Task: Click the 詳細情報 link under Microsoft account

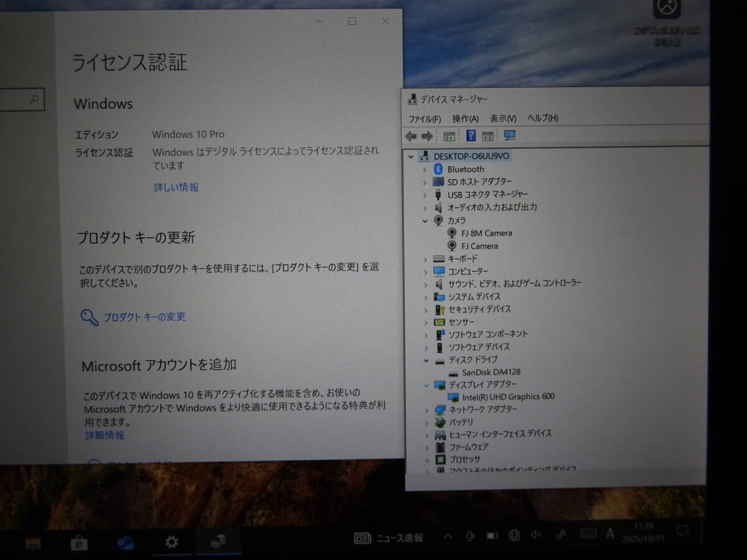Action: coord(105,436)
